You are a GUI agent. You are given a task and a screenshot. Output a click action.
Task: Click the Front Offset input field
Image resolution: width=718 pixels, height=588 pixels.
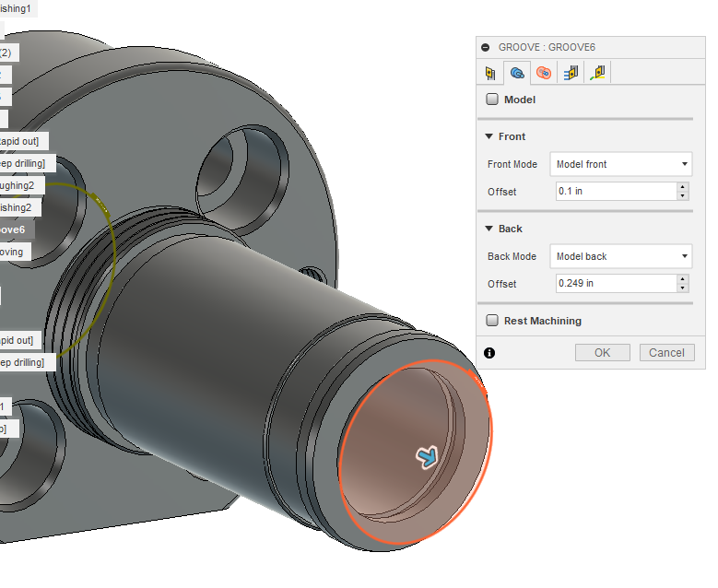[617, 192]
